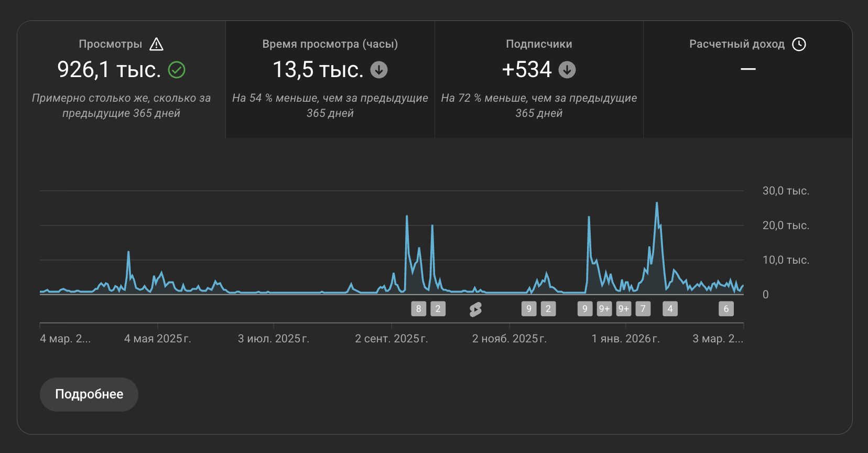The image size is (868, 453).
Task: Click the 9 marker nearest 2 нояб. 2025
Action: (529, 309)
